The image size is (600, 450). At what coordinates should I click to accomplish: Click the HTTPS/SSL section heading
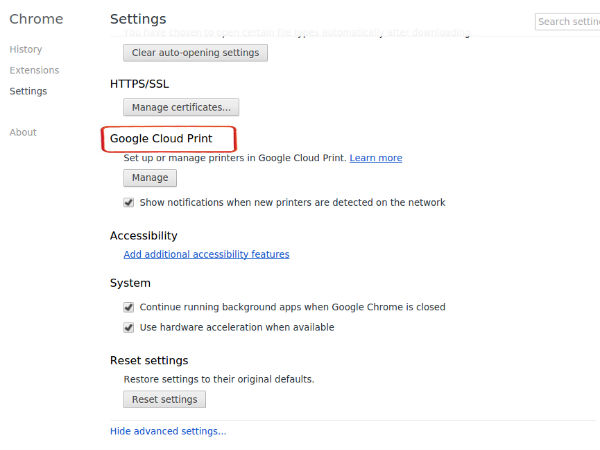tap(140, 83)
